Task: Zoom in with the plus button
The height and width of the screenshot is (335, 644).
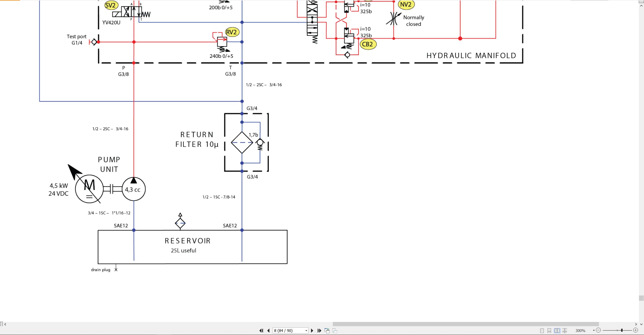Action: (635, 330)
